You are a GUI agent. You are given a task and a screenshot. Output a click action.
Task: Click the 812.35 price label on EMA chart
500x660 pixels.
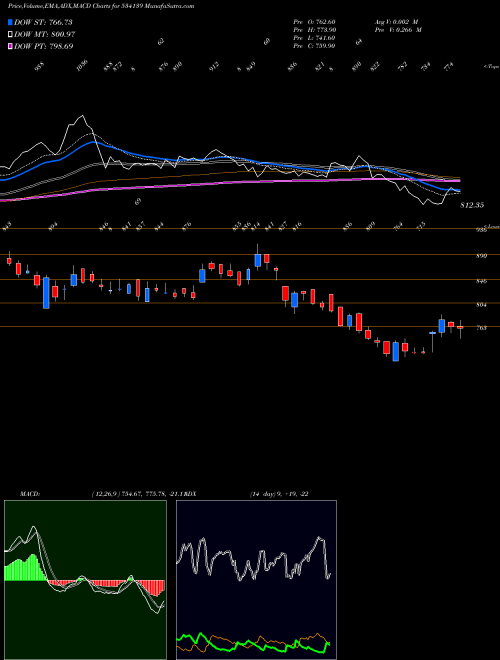[472, 205]
